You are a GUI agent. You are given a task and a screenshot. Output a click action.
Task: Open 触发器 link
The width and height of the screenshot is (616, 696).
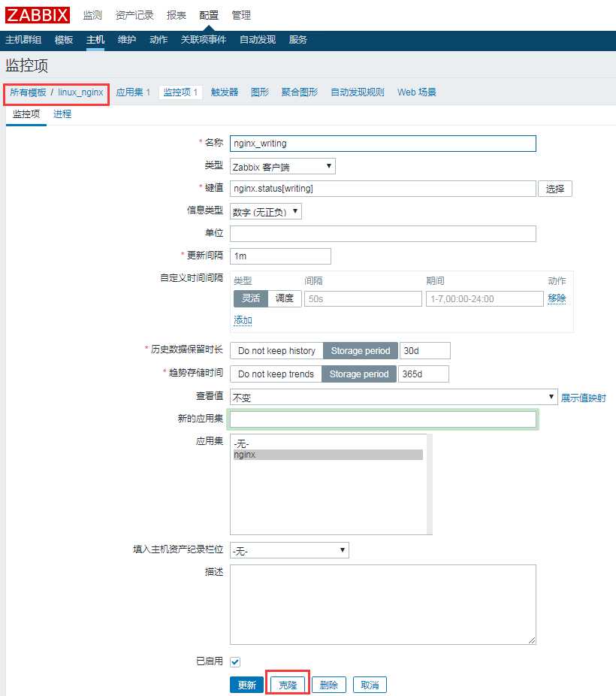pyautogui.click(x=225, y=92)
